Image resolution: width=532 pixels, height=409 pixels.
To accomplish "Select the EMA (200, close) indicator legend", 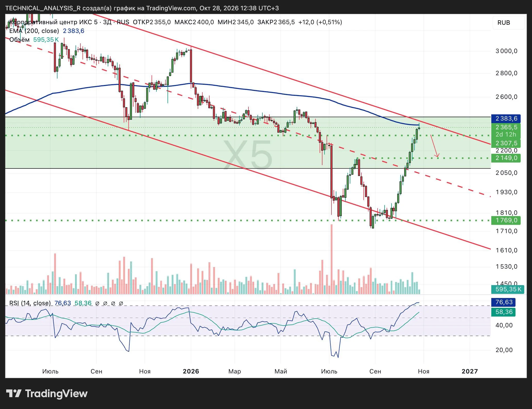I will pyautogui.click(x=34, y=31).
